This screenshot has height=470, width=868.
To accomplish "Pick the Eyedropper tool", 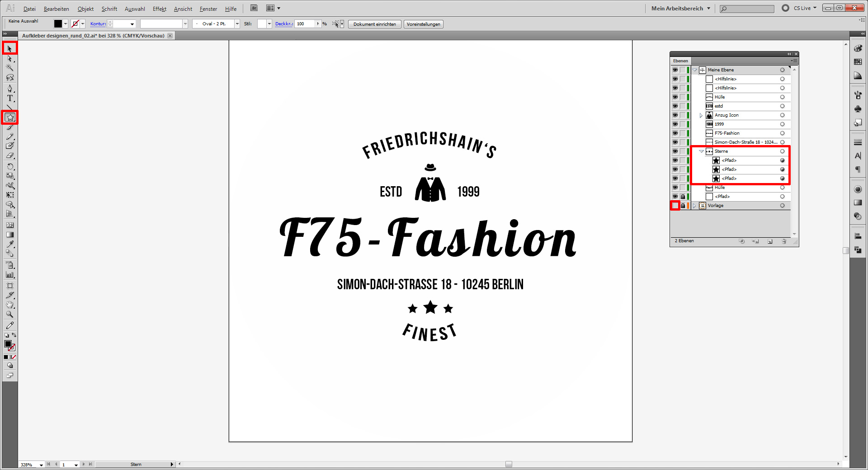I will 10,244.
